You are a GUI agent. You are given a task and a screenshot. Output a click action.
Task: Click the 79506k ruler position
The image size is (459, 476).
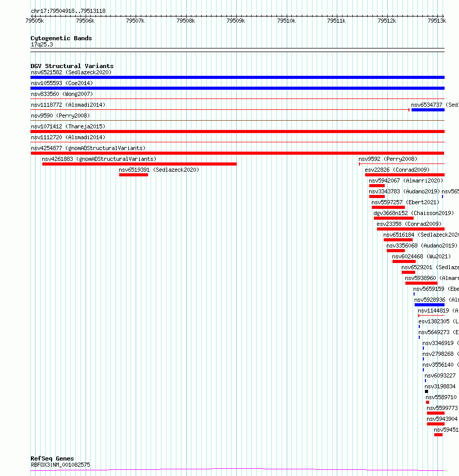pyautogui.click(x=85, y=21)
